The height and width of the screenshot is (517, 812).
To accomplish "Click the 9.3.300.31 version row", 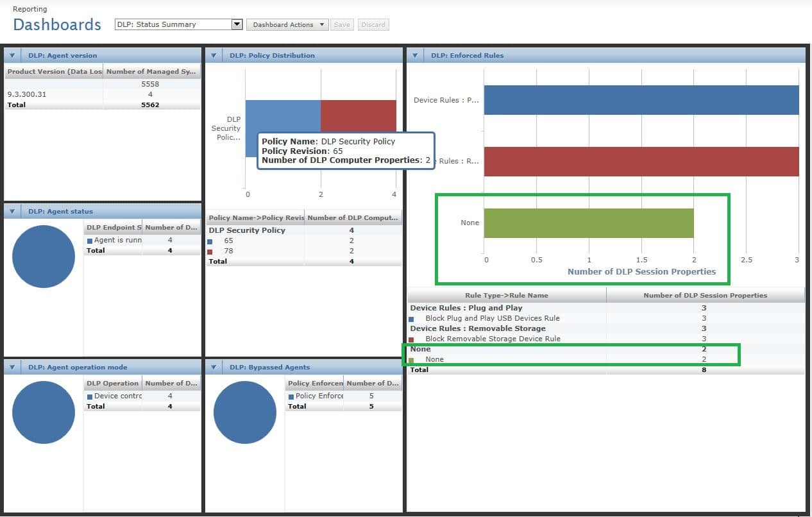I will (103, 94).
